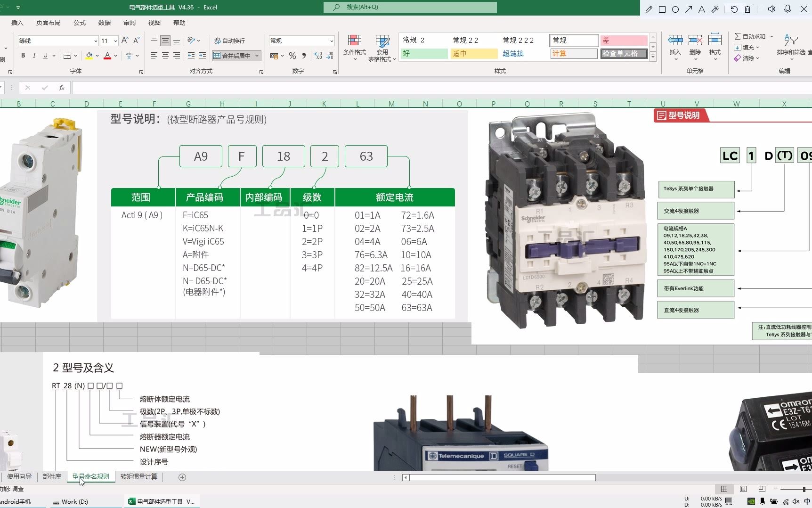Toggle 自动换行 wrap text
Viewport: 812px width, 508px height.
pyautogui.click(x=230, y=41)
